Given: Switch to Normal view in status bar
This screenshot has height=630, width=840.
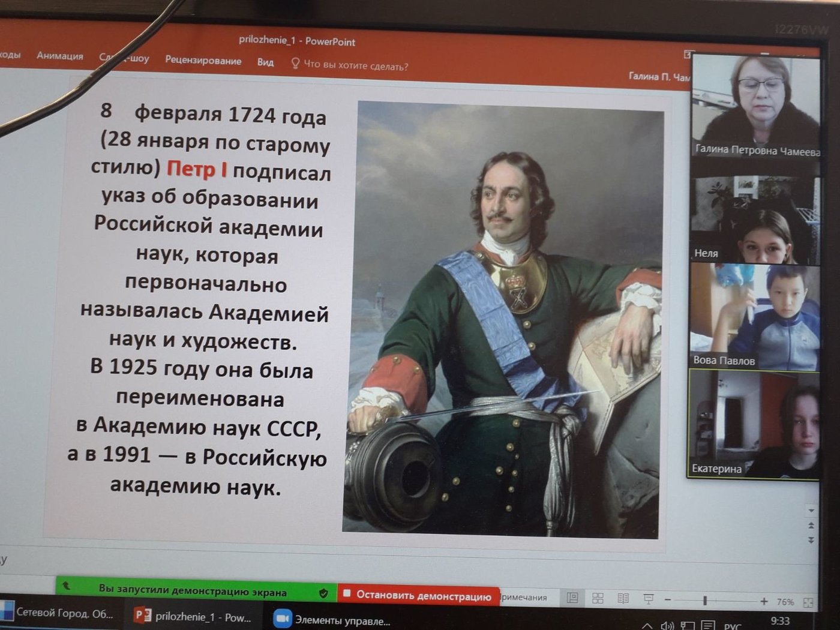Looking at the screenshot, I should 572,598.
